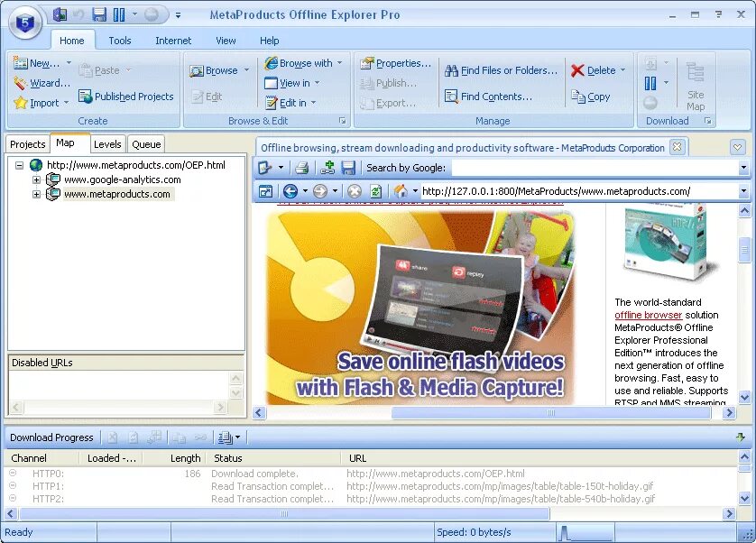The image size is (756, 543).
Task: Select www.metaproducts.com in the map tree
Action: pyautogui.click(x=117, y=194)
